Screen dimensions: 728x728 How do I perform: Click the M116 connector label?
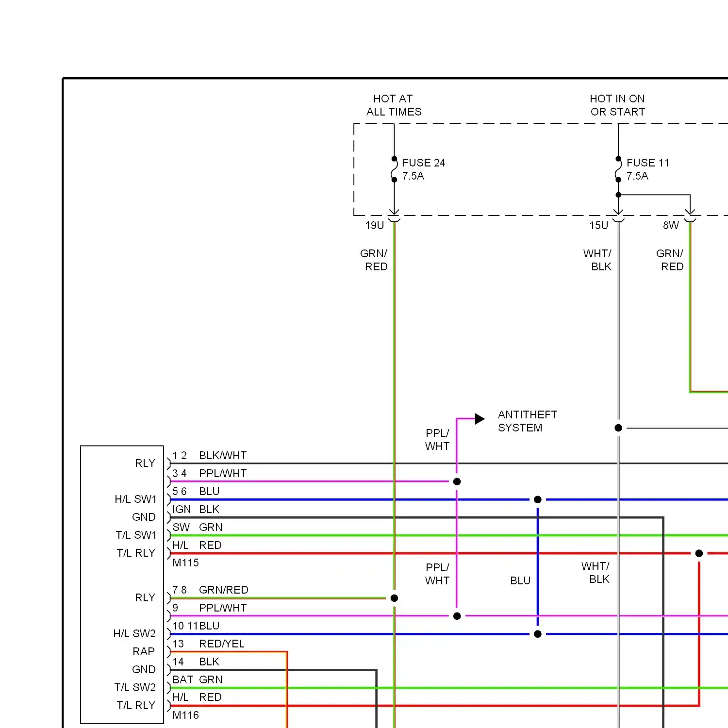point(185,715)
